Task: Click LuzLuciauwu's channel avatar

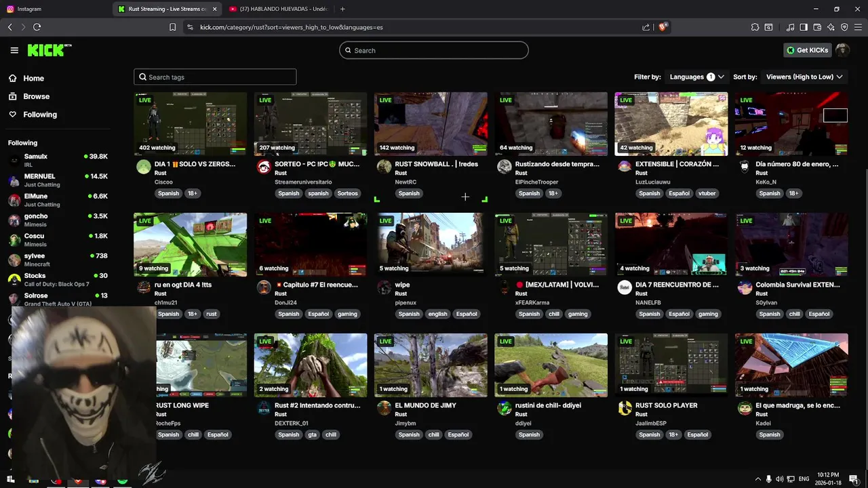Action: pyautogui.click(x=625, y=167)
